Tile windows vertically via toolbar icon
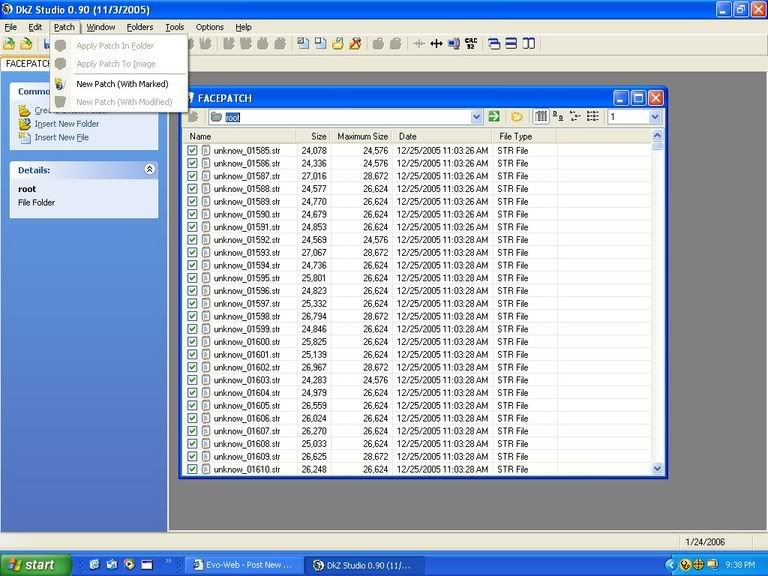This screenshot has width=768, height=576. pos(528,44)
